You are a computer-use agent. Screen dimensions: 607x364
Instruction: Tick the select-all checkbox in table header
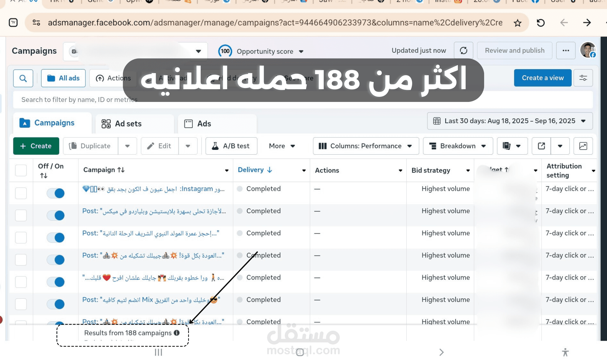pyautogui.click(x=21, y=170)
